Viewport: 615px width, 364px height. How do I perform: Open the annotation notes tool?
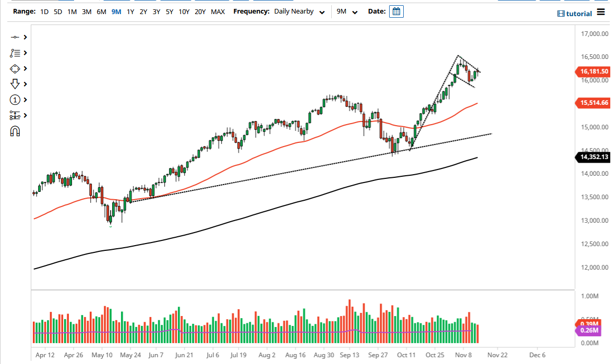14,53
